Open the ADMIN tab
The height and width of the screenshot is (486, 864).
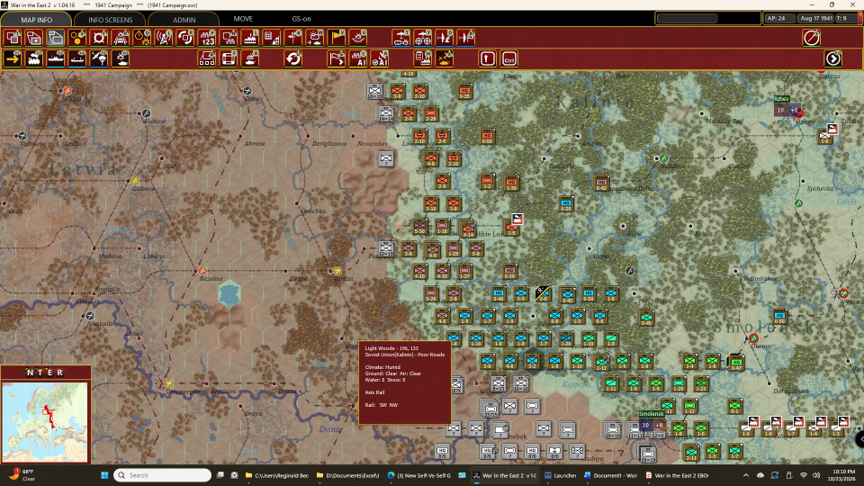[184, 19]
